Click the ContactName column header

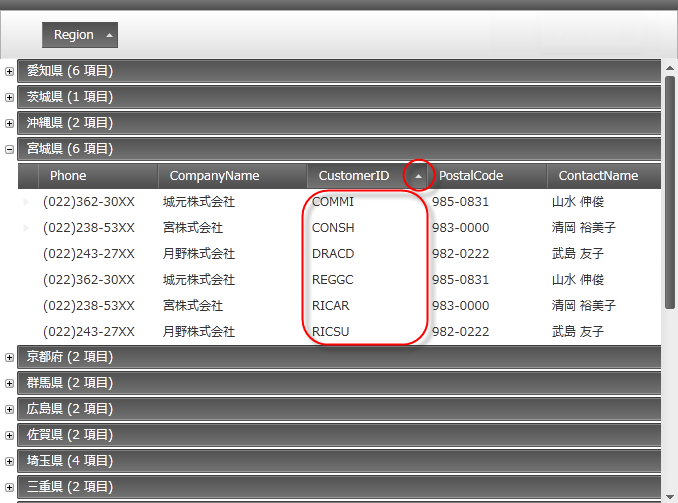coord(598,176)
